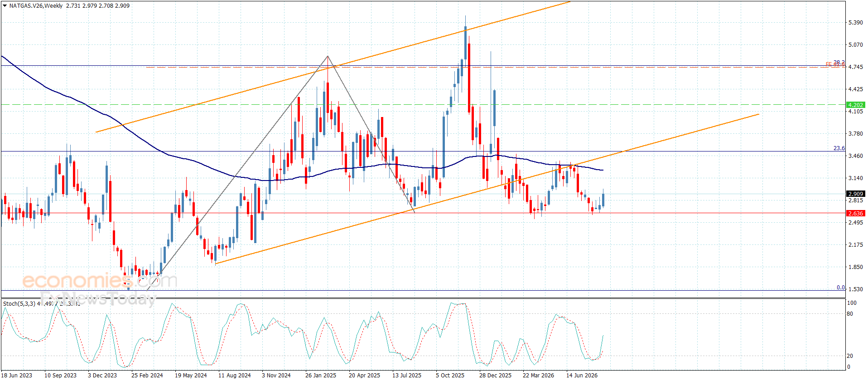Open the dropdown triangle beside NATGAS.V26 title
This screenshot has height=381, width=868.
click(x=5, y=6)
